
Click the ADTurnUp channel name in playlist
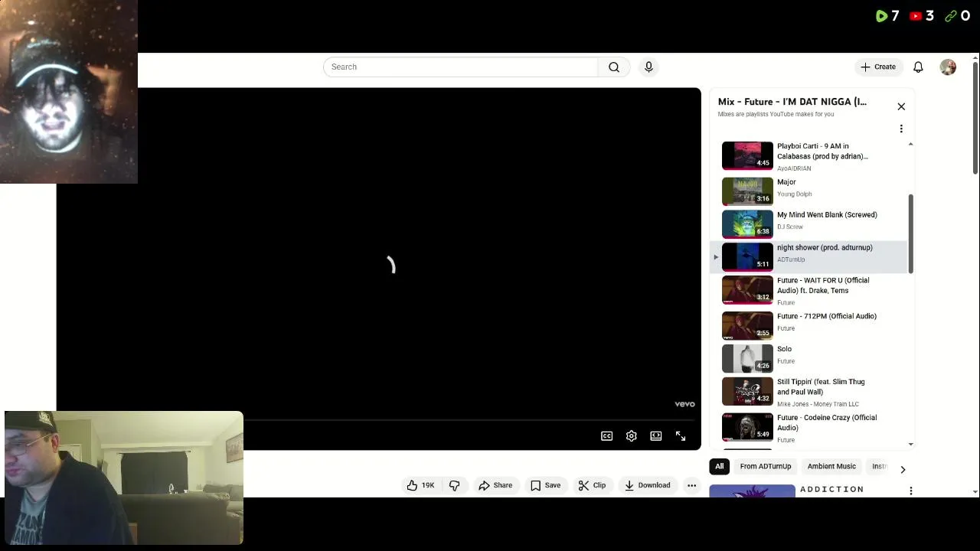click(x=791, y=260)
